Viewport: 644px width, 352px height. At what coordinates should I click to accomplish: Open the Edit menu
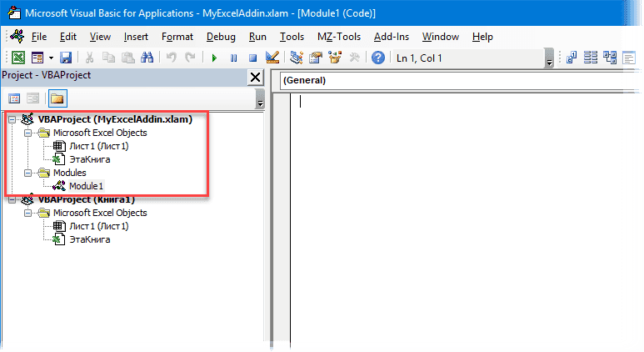click(68, 37)
